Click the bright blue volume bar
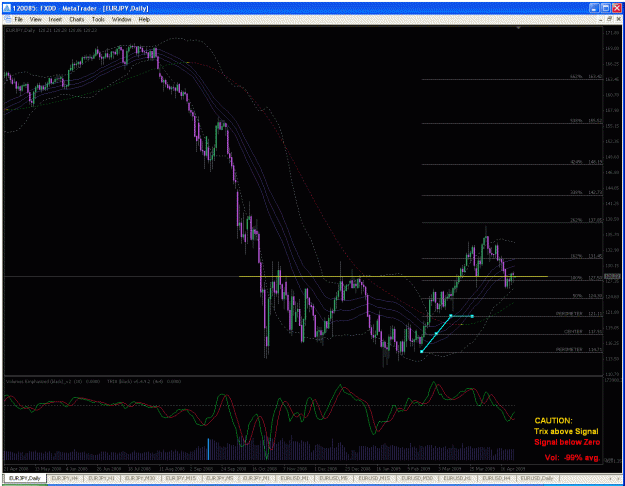Viewport: 625px width, 486px height. point(208,449)
